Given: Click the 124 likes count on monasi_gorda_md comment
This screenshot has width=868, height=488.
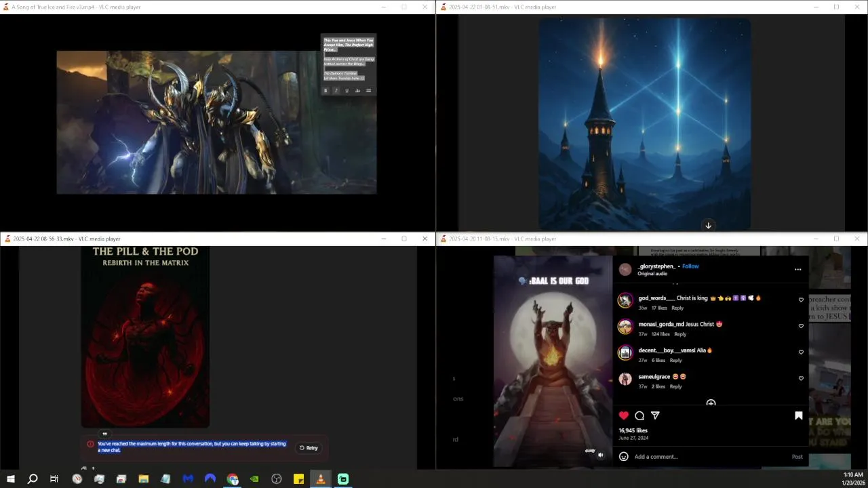Looking at the screenshot, I should pyautogui.click(x=660, y=334).
